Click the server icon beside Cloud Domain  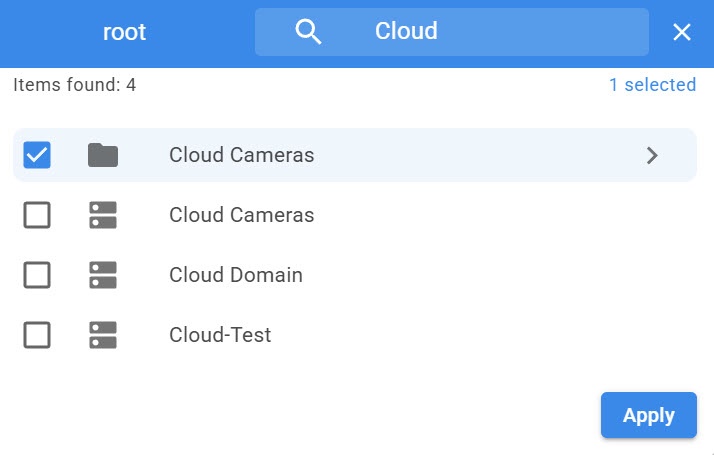(102, 275)
